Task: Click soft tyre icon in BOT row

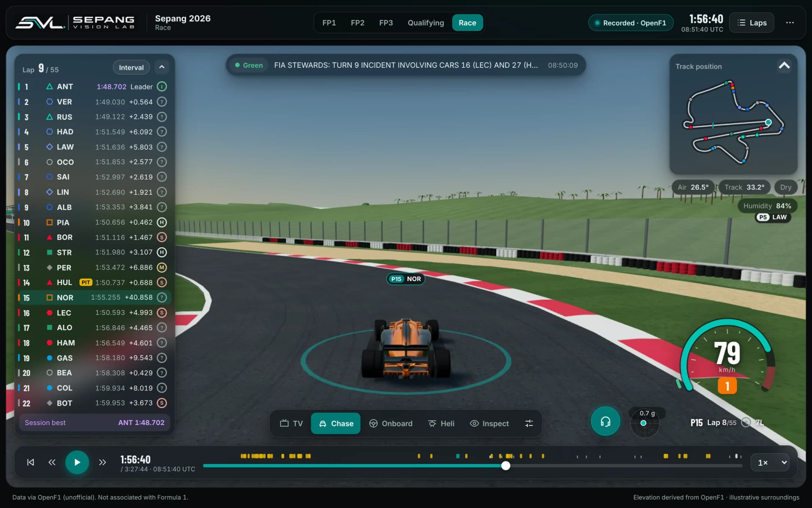Action: (162, 403)
